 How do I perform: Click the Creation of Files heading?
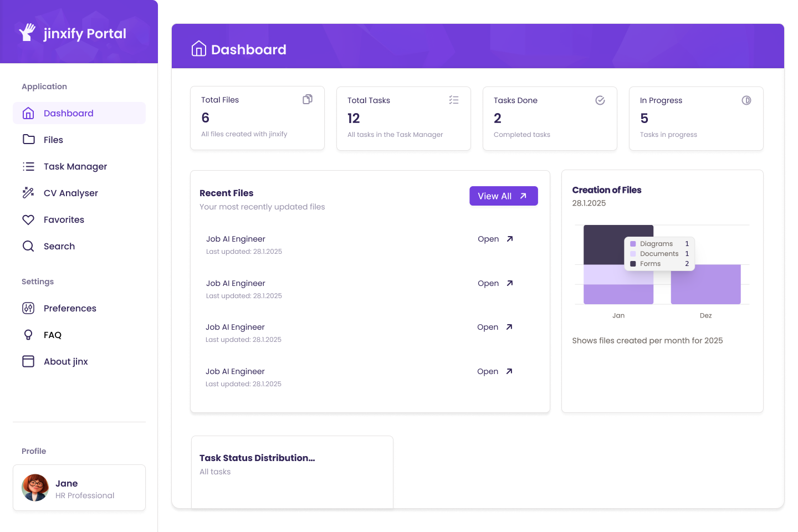(x=607, y=190)
